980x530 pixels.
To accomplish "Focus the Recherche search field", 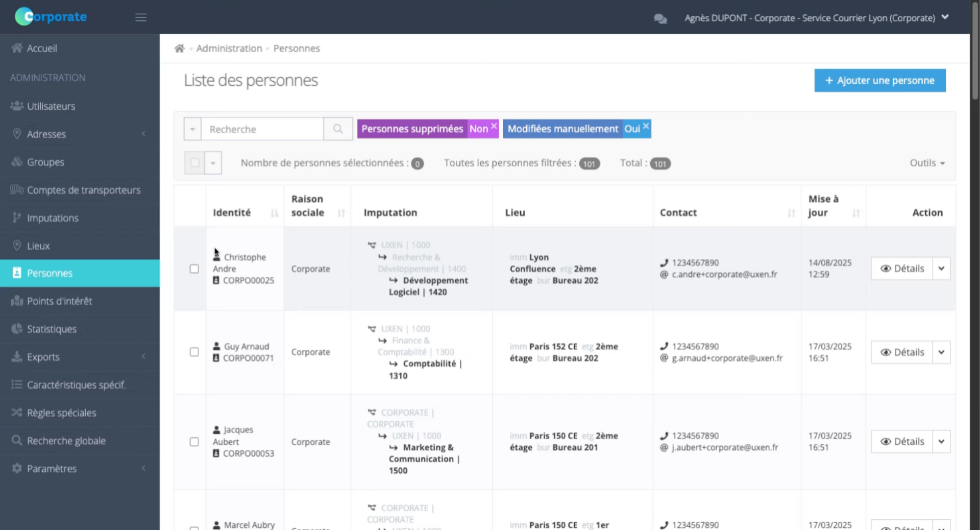I will [262, 129].
